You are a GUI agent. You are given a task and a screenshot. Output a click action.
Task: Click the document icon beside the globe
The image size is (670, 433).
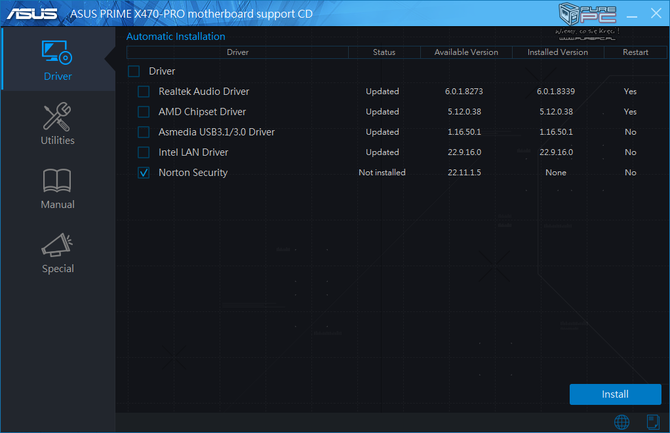[x=653, y=422]
